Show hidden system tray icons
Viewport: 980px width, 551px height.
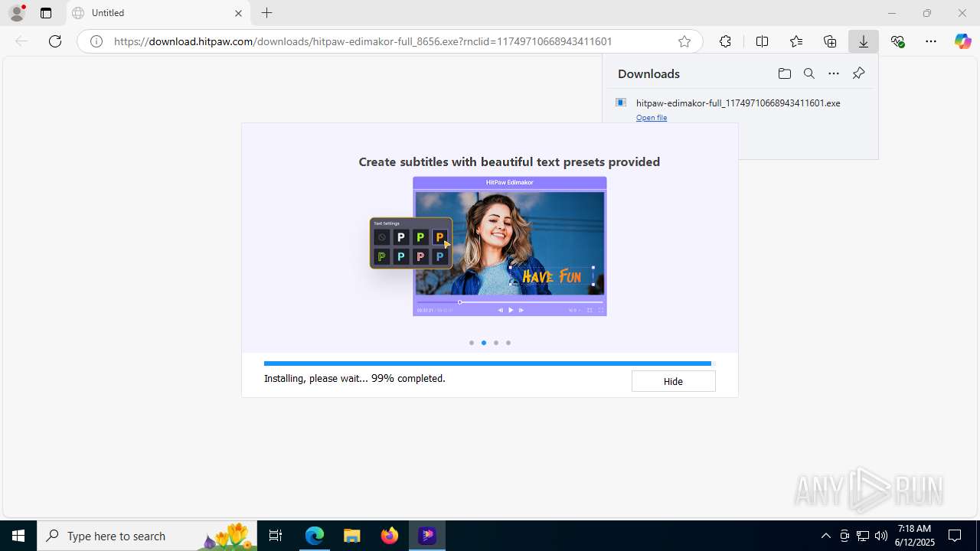[825, 536]
